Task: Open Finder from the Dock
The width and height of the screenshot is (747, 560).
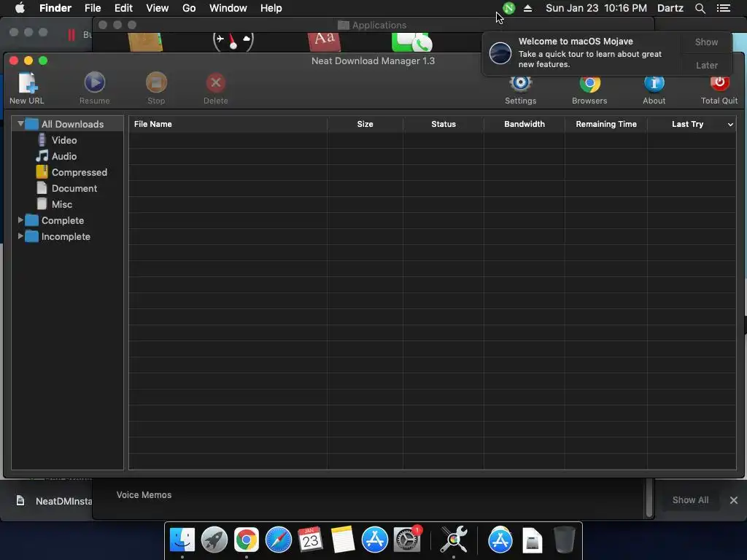Action: click(182, 540)
